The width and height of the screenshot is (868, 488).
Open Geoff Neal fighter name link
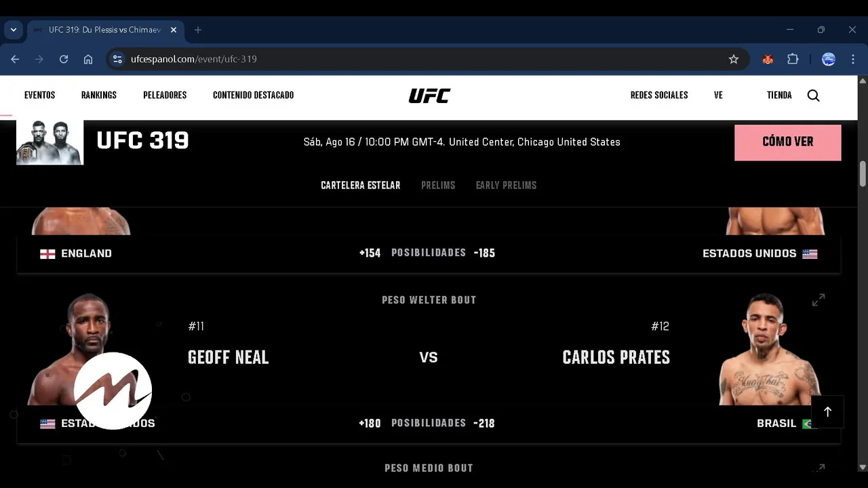coord(228,358)
